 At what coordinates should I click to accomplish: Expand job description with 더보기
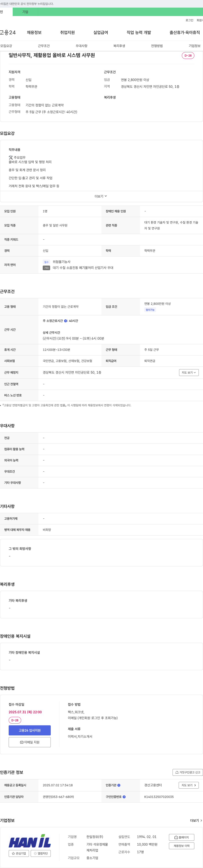point(101,196)
